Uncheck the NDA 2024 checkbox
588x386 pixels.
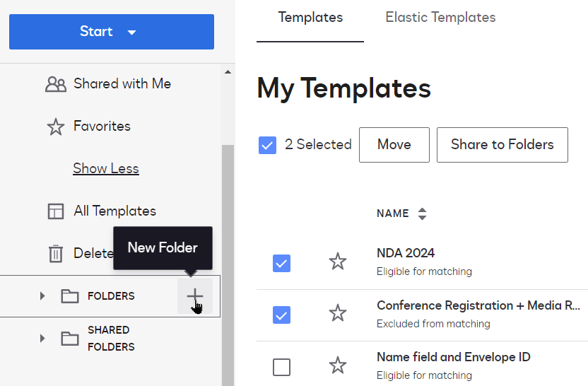tap(281, 263)
